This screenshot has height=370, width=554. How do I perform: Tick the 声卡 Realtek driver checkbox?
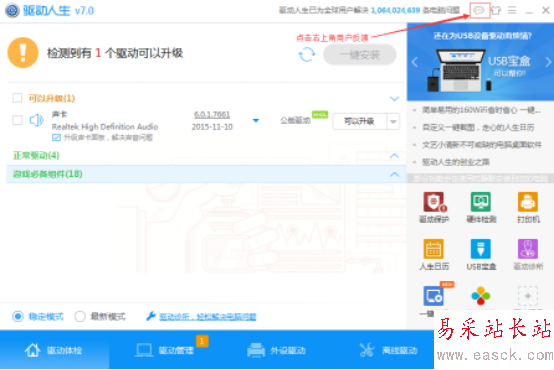click(17, 120)
